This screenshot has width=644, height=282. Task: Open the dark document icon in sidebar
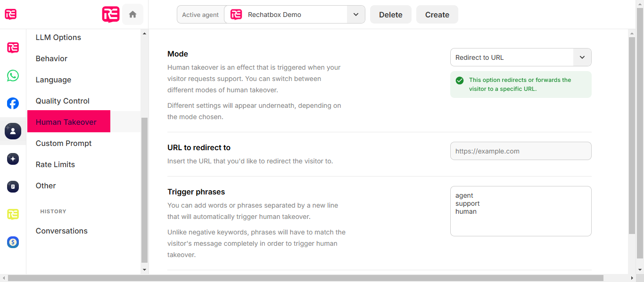tap(13, 187)
